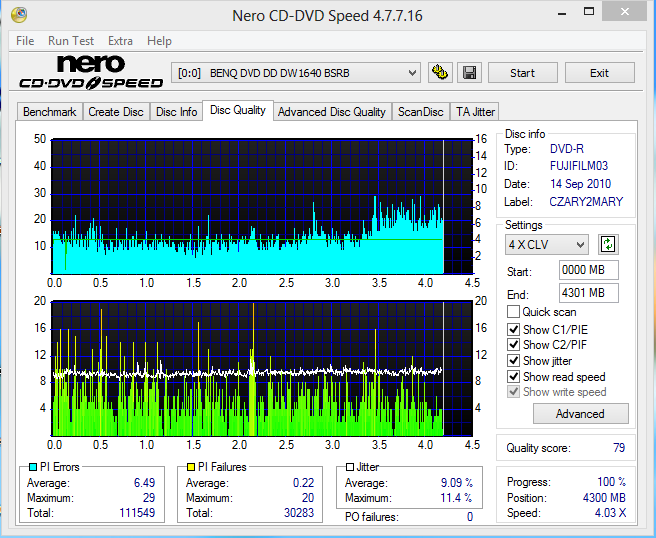Screen dimensions: 656x538
Task: Open the Advanced settings button
Action: pyautogui.click(x=580, y=414)
